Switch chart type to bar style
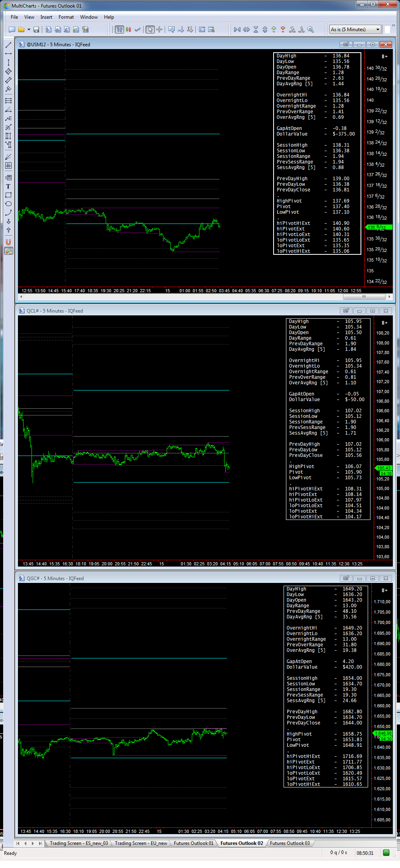The image size is (400, 868). pos(119,30)
